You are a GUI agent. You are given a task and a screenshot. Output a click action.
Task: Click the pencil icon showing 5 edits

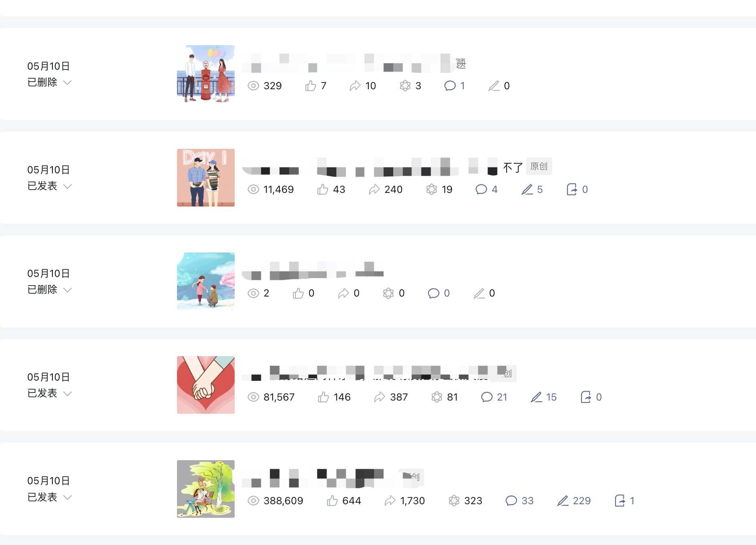pyautogui.click(x=527, y=189)
